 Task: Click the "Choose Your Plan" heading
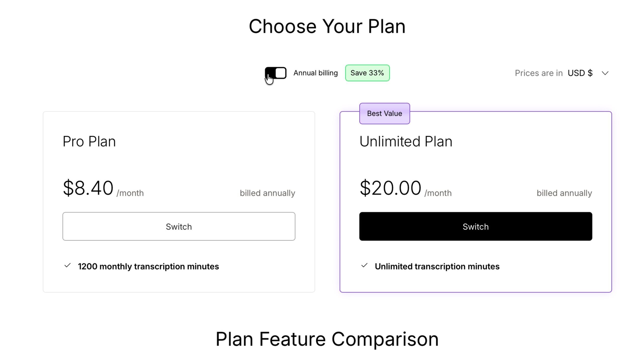pos(327,26)
